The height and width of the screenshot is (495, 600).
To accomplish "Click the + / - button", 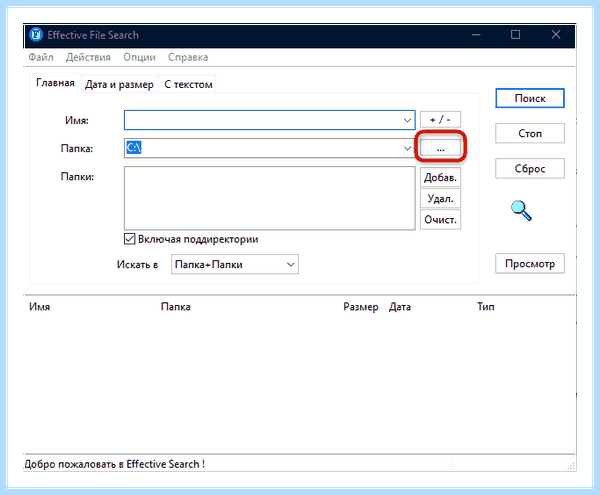I will (x=440, y=120).
